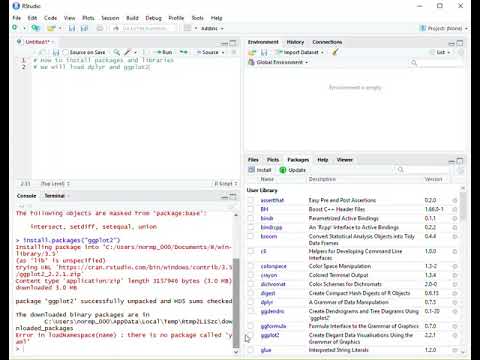The width and height of the screenshot is (480, 360).
Task: Maximize the source editor pane
Action: click(233, 43)
